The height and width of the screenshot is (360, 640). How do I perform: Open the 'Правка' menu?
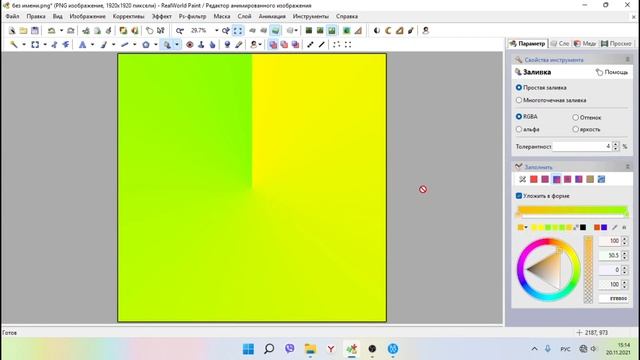(x=36, y=16)
